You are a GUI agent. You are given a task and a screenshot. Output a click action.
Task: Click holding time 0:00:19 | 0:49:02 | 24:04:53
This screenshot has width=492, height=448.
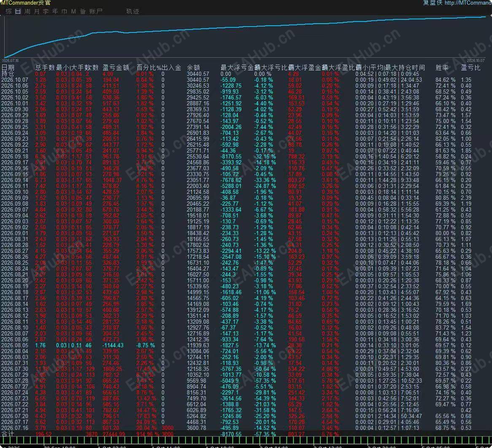[389, 80]
